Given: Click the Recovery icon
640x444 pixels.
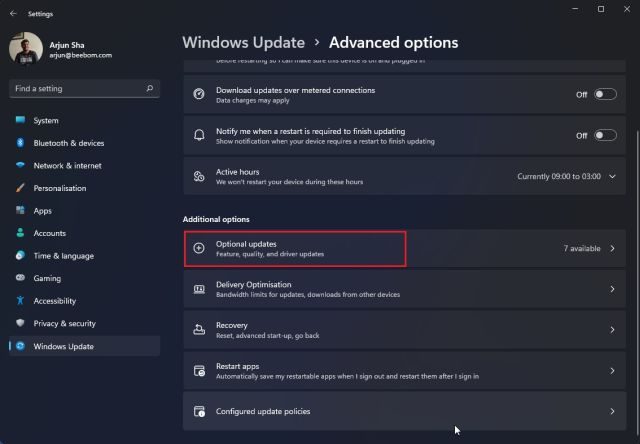Looking at the screenshot, I should [x=199, y=329].
